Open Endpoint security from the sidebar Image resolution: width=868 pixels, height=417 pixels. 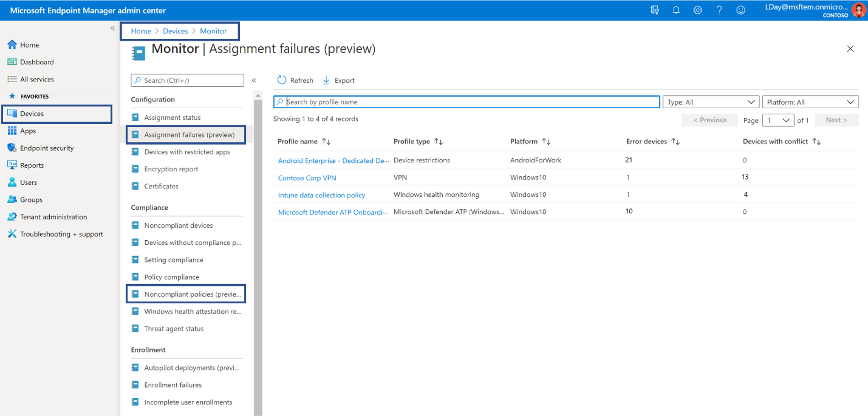pyautogui.click(x=46, y=148)
